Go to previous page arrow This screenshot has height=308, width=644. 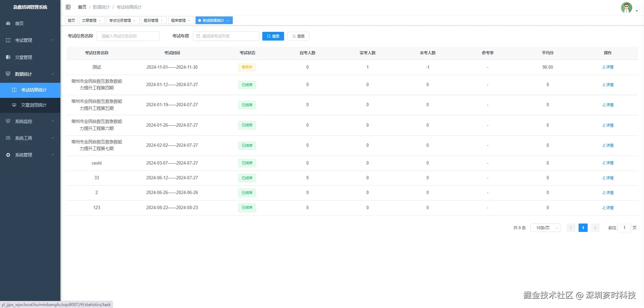[x=571, y=228]
